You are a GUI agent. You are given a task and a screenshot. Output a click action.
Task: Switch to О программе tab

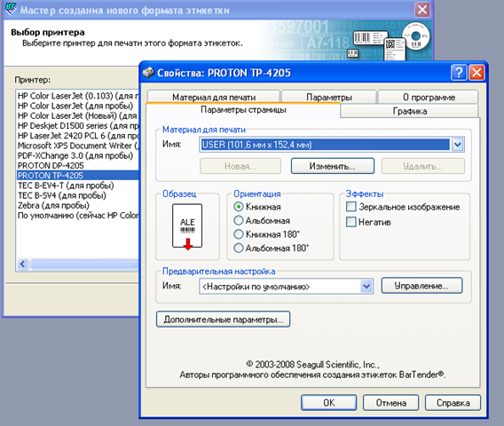coord(429,97)
